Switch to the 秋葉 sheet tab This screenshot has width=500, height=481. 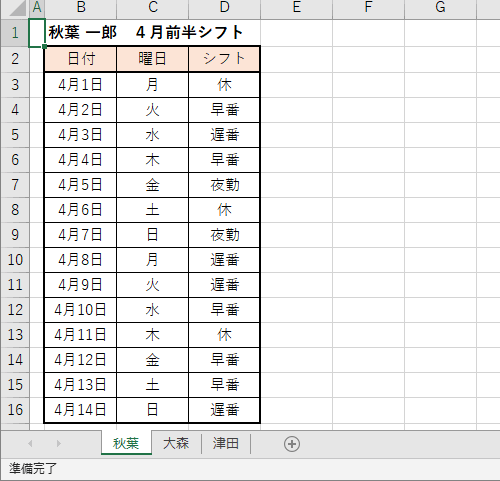tap(126, 443)
